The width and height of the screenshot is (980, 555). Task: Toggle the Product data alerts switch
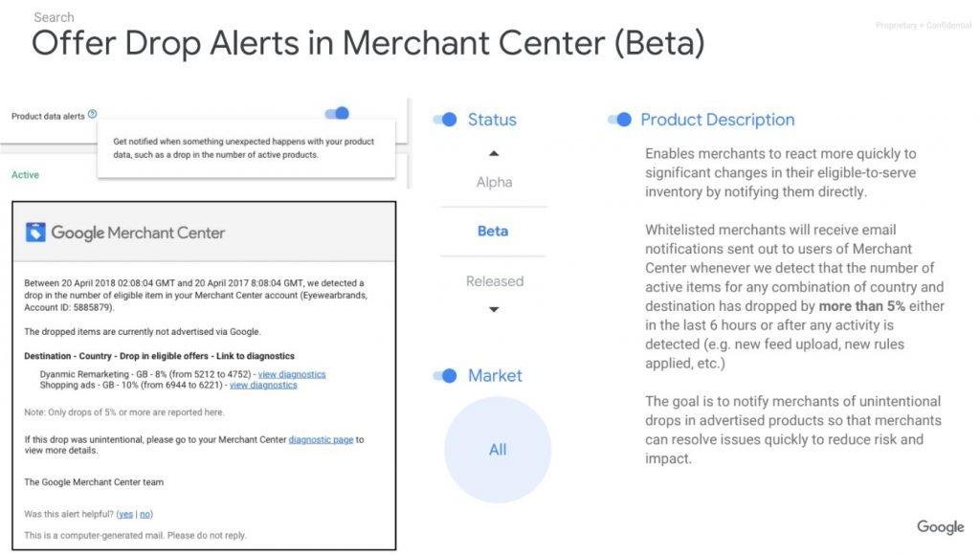pyautogui.click(x=337, y=113)
